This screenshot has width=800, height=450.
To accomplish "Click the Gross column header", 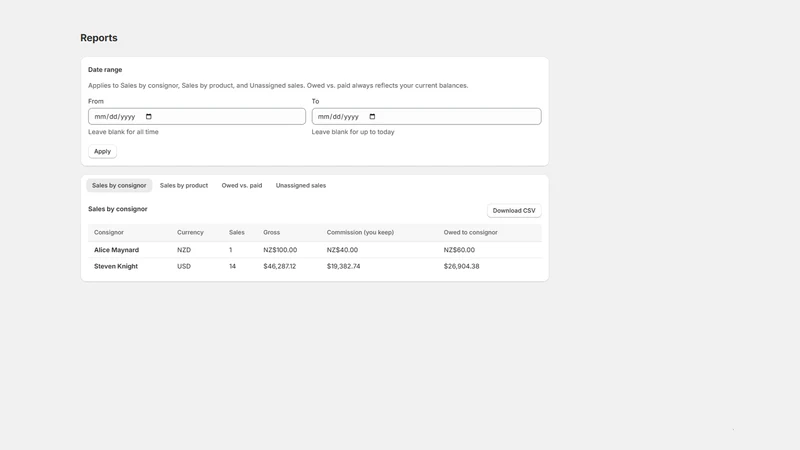I will point(271,232).
